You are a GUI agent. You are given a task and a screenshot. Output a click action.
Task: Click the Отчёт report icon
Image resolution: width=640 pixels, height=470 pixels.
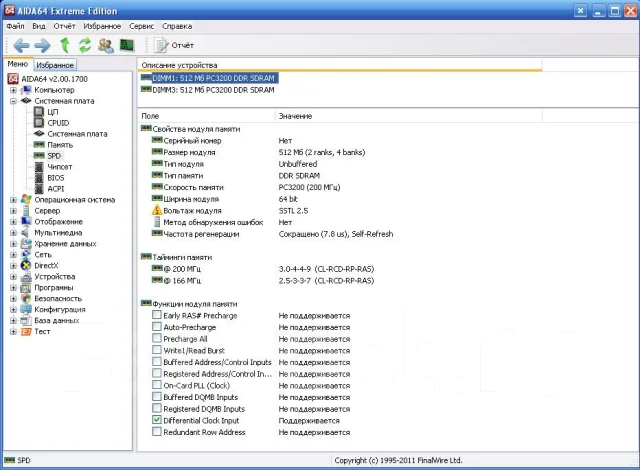(x=161, y=45)
